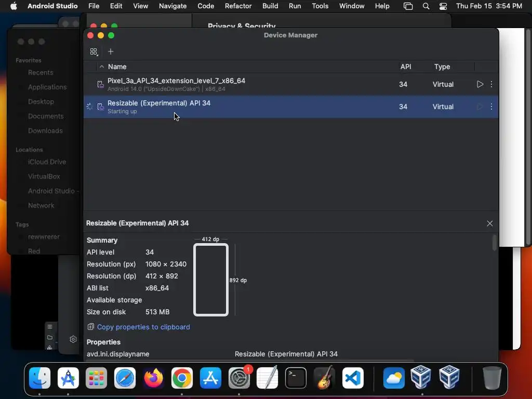
Task: Open the File menu
Action: 94,6
